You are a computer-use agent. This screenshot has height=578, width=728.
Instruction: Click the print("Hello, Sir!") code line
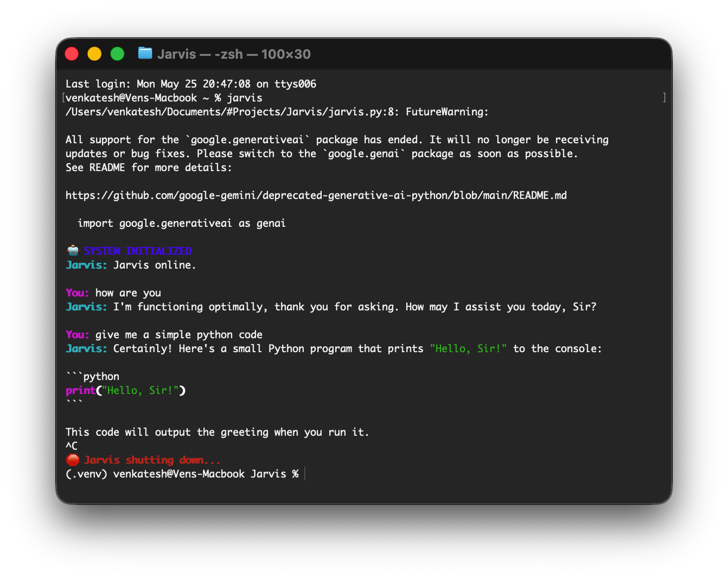125,390
